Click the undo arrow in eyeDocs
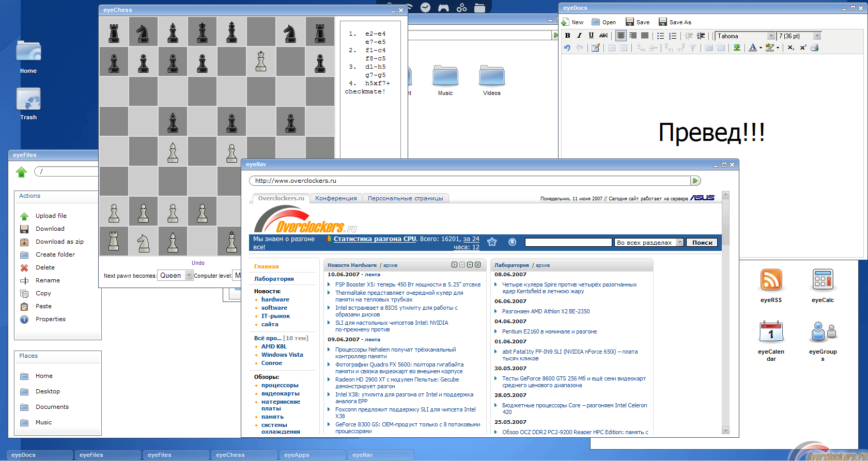 point(567,47)
